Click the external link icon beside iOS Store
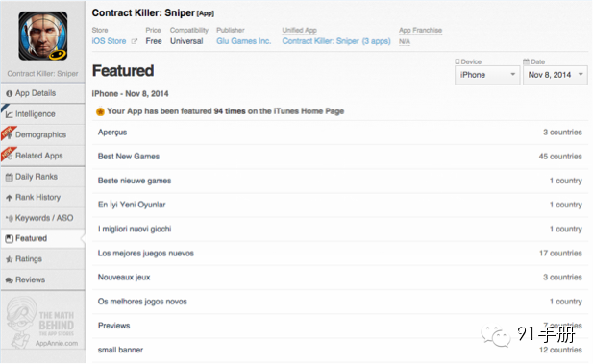The width and height of the screenshot is (593, 364). click(x=134, y=41)
